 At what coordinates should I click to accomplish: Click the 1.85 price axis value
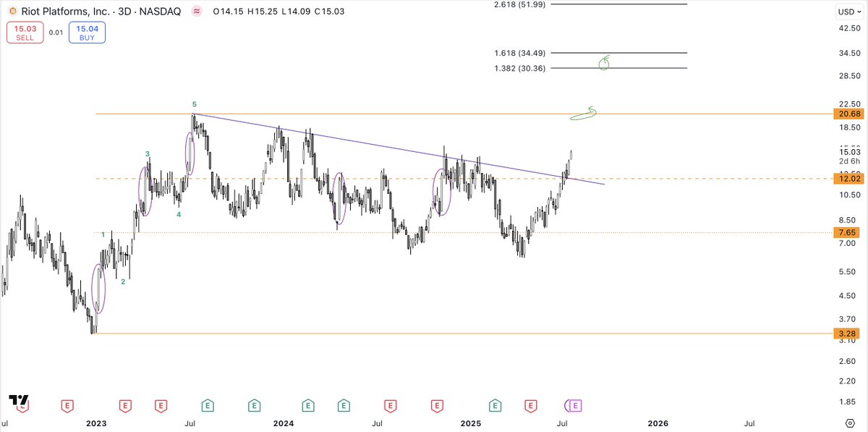pos(847,401)
